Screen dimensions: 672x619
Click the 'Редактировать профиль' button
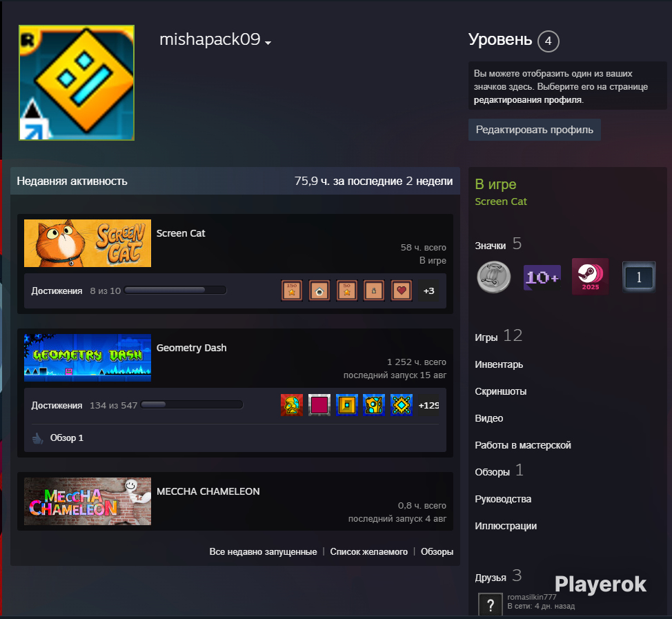[535, 130]
